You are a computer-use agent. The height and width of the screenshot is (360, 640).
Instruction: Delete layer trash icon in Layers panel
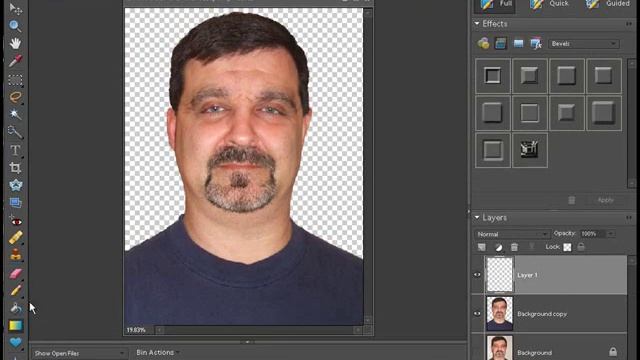pyautogui.click(x=514, y=247)
